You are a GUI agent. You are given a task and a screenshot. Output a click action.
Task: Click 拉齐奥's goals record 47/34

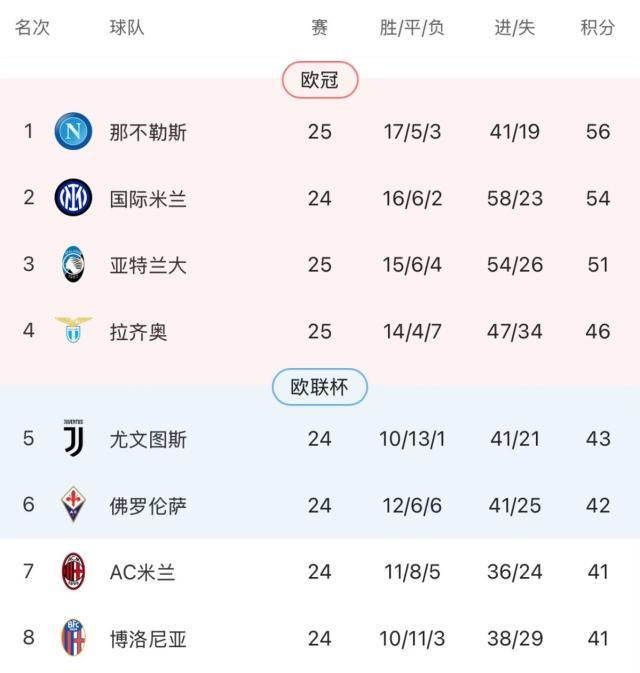[515, 331]
